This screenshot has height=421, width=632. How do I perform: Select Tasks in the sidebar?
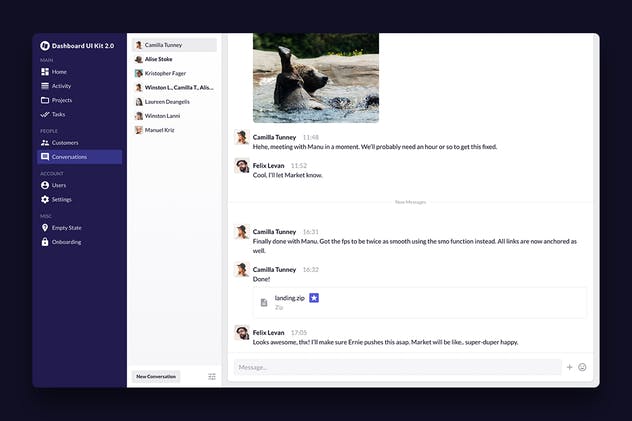coord(58,114)
